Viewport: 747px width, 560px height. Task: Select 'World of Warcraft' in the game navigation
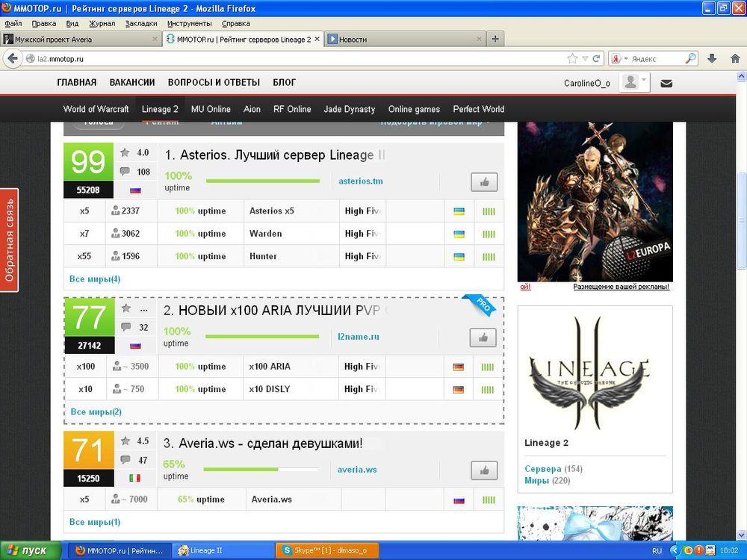point(96,109)
